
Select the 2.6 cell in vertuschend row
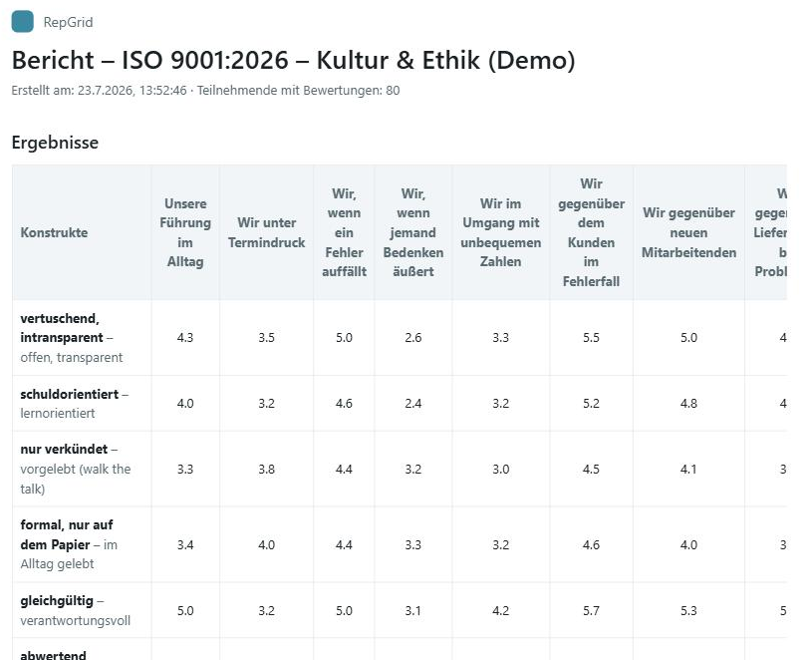(413, 338)
